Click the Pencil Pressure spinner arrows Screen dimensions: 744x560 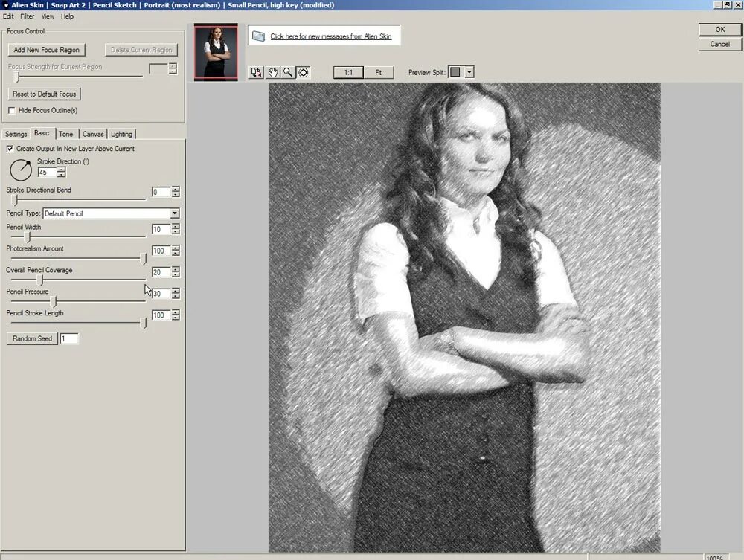click(176, 294)
